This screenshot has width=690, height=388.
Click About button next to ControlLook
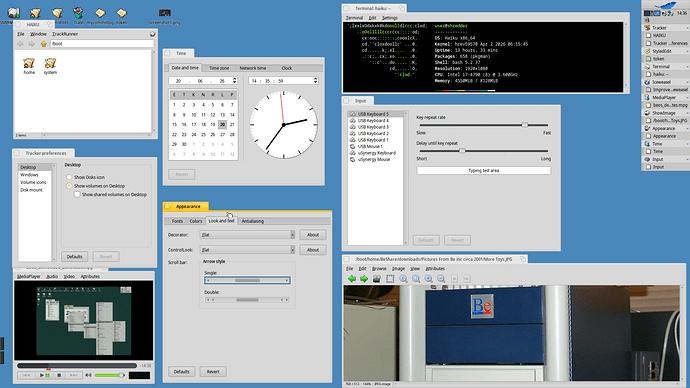coord(313,250)
